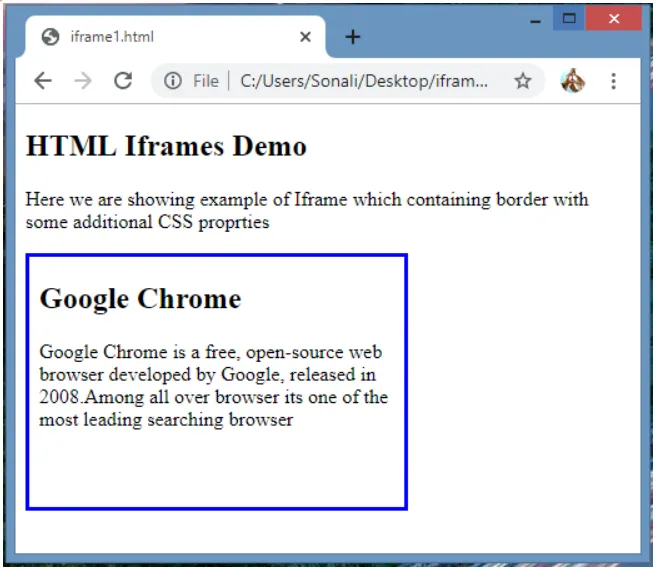Click the paragraph starting 'Here we are showing'

[x=307, y=210]
